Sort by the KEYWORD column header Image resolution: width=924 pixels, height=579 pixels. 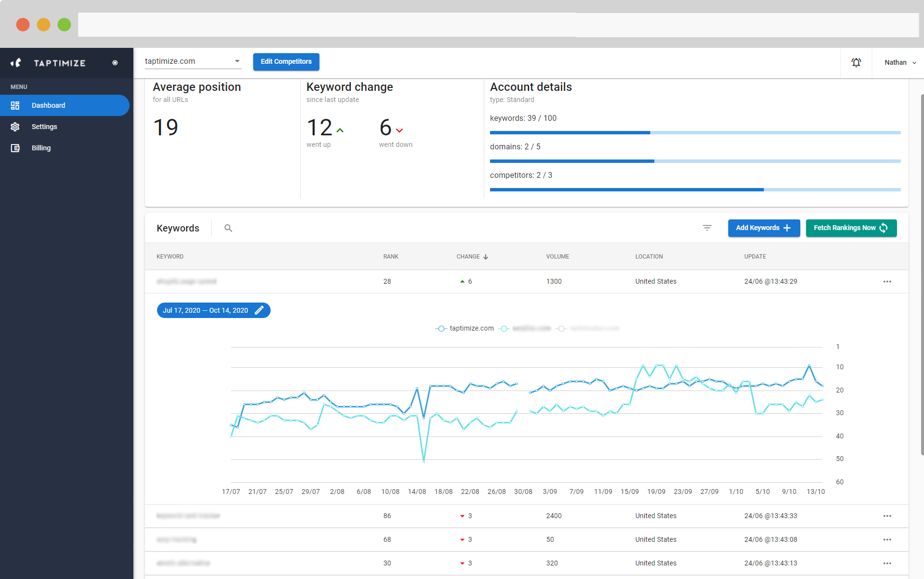point(170,257)
